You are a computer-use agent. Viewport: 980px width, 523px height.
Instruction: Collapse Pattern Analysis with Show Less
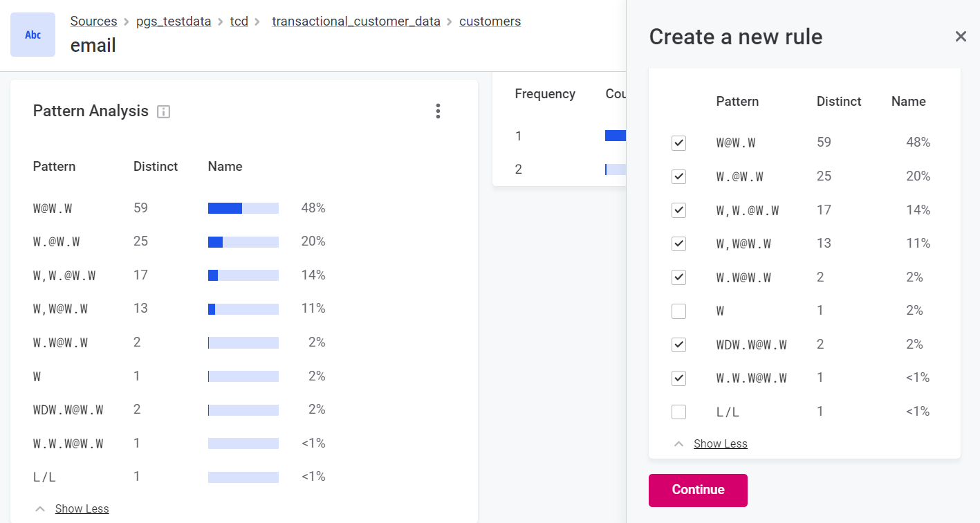pos(82,509)
